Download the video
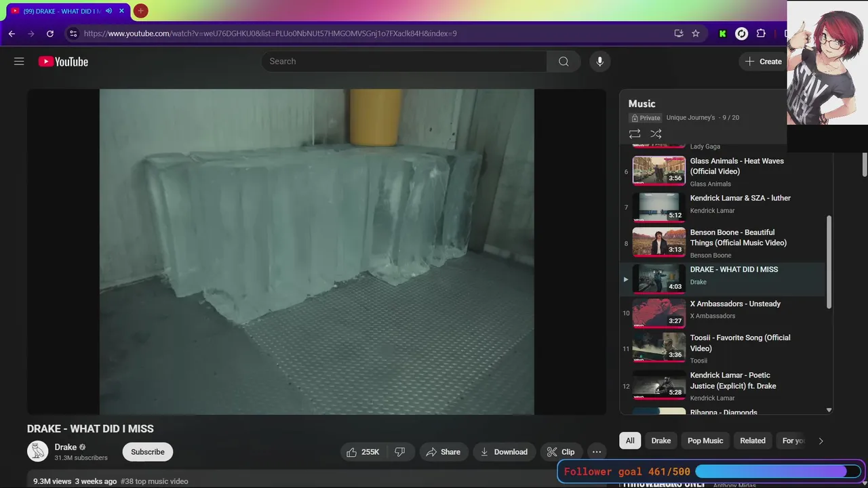Viewport: 868px width, 488px height. pyautogui.click(x=504, y=452)
